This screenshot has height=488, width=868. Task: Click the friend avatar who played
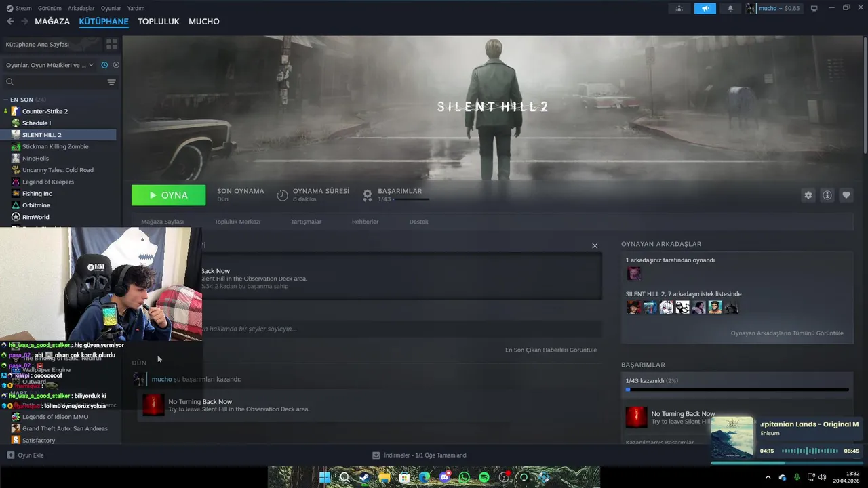click(633, 273)
